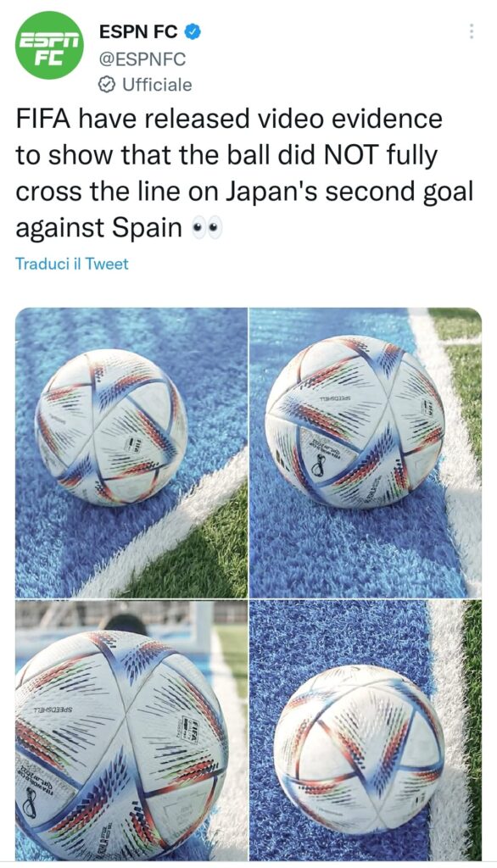The image size is (497, 868).
Task: Click the blue verified checkmark badge
Action: tap(192, 32)
